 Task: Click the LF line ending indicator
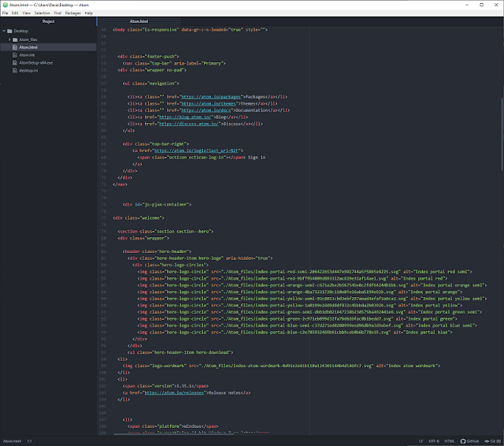(x=421, y=441)
